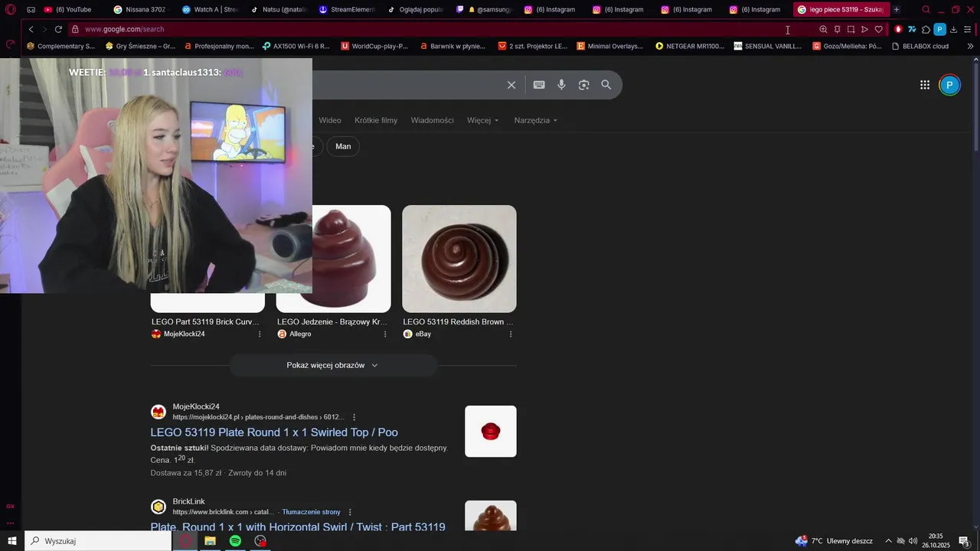This screenshot has width=980, height=551.
Task: Open the weather widget Ulewny deszcz
Action: (834, 541)
